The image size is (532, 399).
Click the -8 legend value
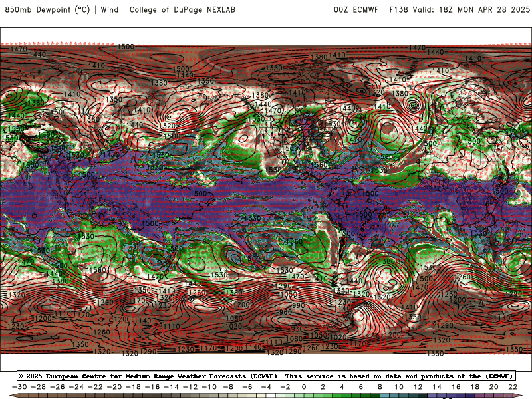click(x=228, y=387)
